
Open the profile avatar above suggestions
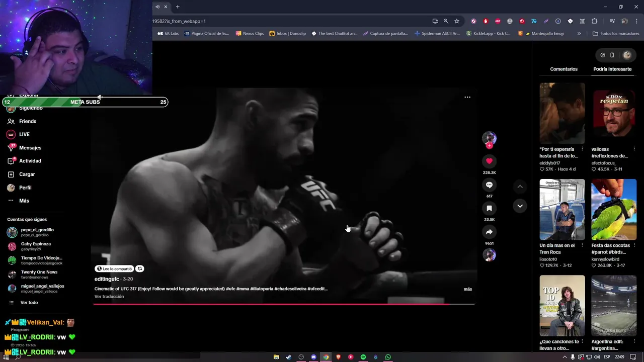tap(627, 55)
